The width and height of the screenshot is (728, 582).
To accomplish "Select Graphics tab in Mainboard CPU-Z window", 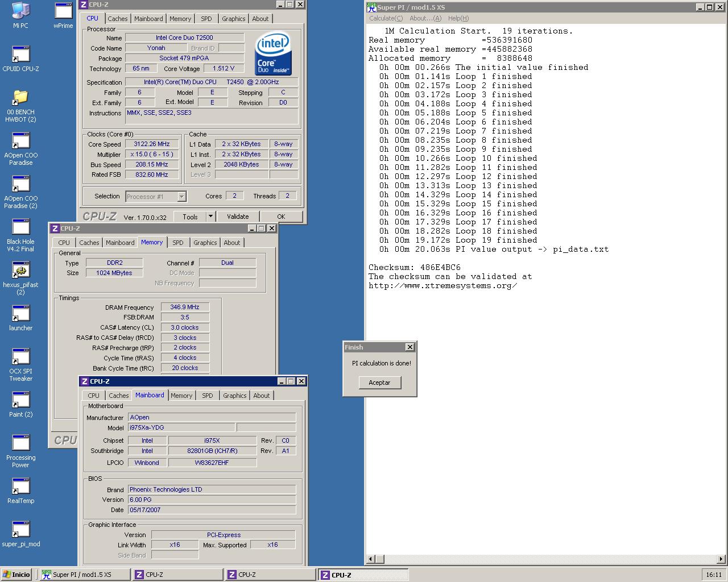I will [x=234, y=396].
